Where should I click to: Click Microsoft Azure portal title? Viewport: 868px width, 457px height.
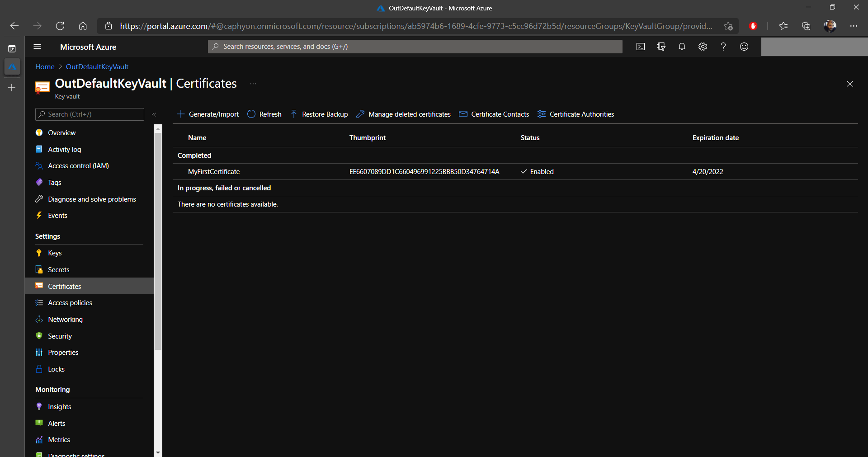coord(88,47)
